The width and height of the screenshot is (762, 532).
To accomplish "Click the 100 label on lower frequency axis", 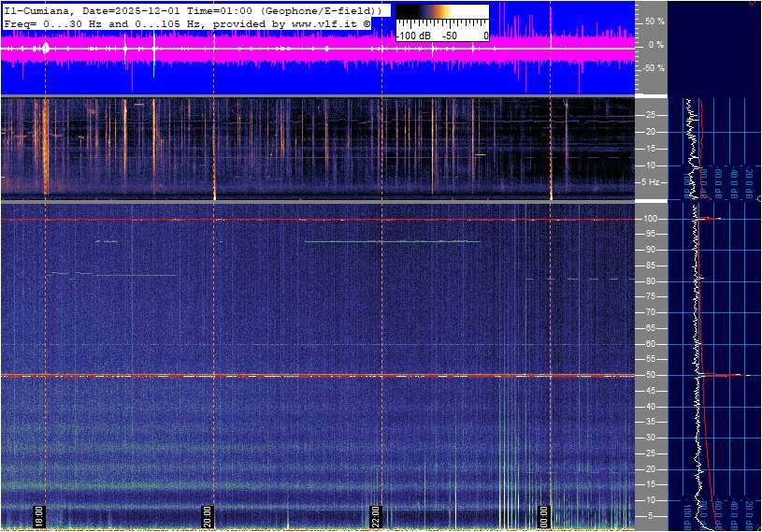I will click(x=651, y=219).
